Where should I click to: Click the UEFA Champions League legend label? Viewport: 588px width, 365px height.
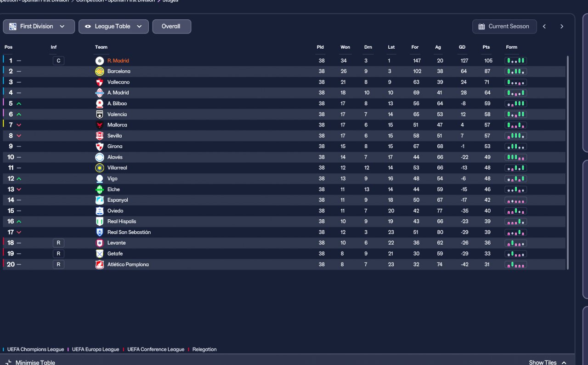(x=35, y=349)
